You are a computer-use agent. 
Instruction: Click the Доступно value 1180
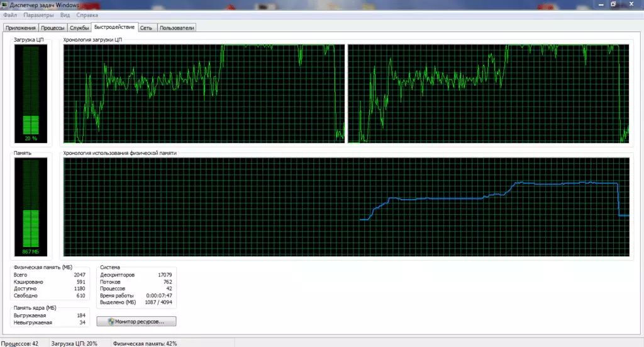coord(80,288)
